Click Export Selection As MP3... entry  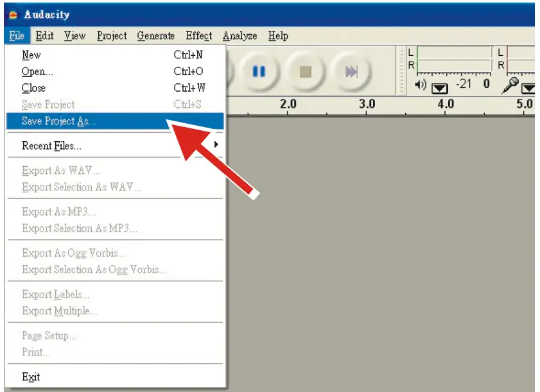[115, 228]
